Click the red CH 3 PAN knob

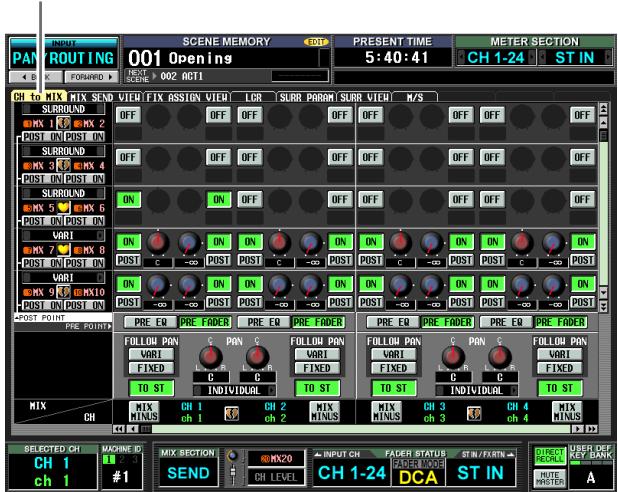(x=453, y=356)
